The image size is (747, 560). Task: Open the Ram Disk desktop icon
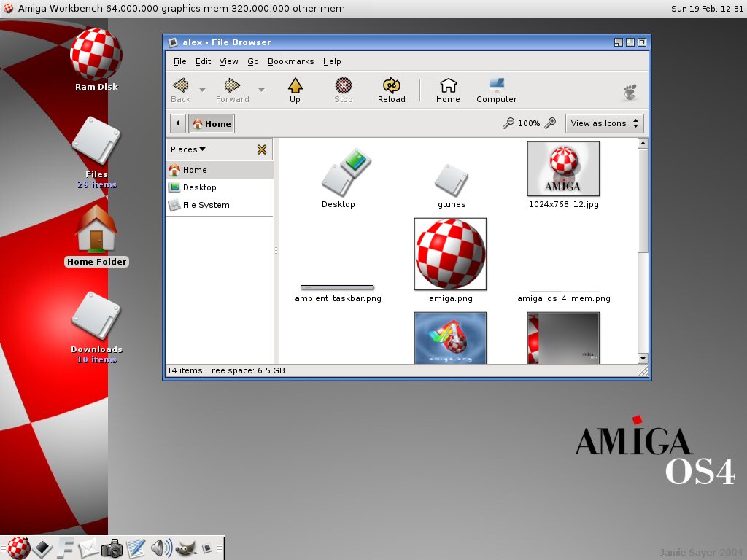pyautogui.click(x=96, y=60)
